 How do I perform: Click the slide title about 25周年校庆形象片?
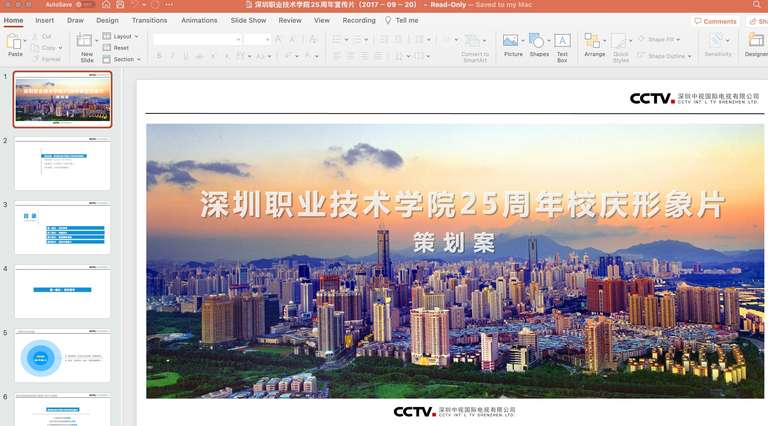(x=462, y=204)
